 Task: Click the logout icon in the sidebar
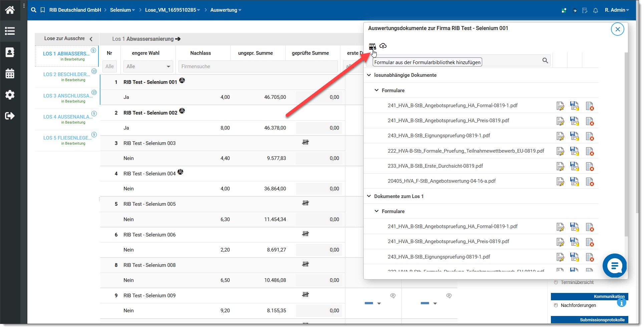click(x=10, y=116)
